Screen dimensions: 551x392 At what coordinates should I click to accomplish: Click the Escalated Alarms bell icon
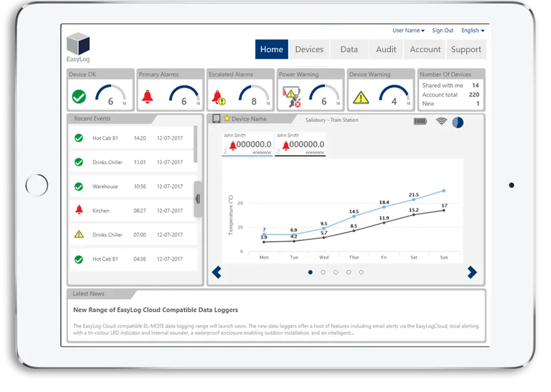click(x=218, y=97)
